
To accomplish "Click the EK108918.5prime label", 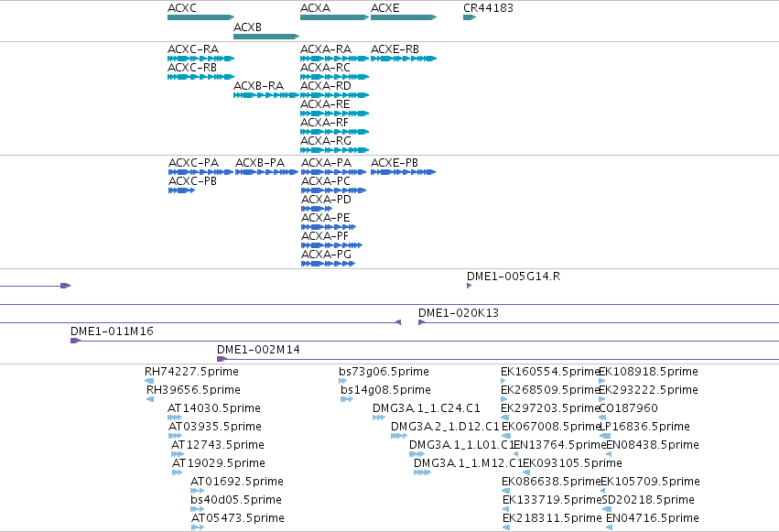I will coord(648,372).
